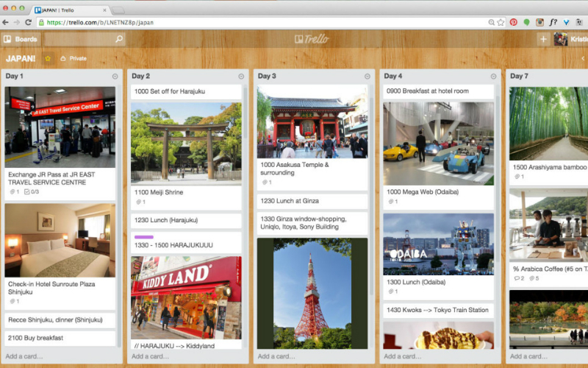
Task: Open '1230 Lunch at Ginza' card
Action: 312,201
